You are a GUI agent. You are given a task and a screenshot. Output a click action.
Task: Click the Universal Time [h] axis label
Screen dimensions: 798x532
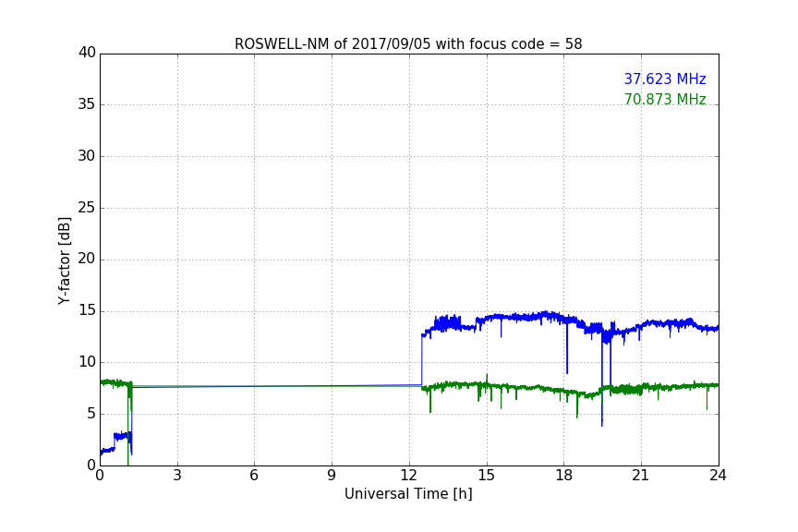coord(408,494)
